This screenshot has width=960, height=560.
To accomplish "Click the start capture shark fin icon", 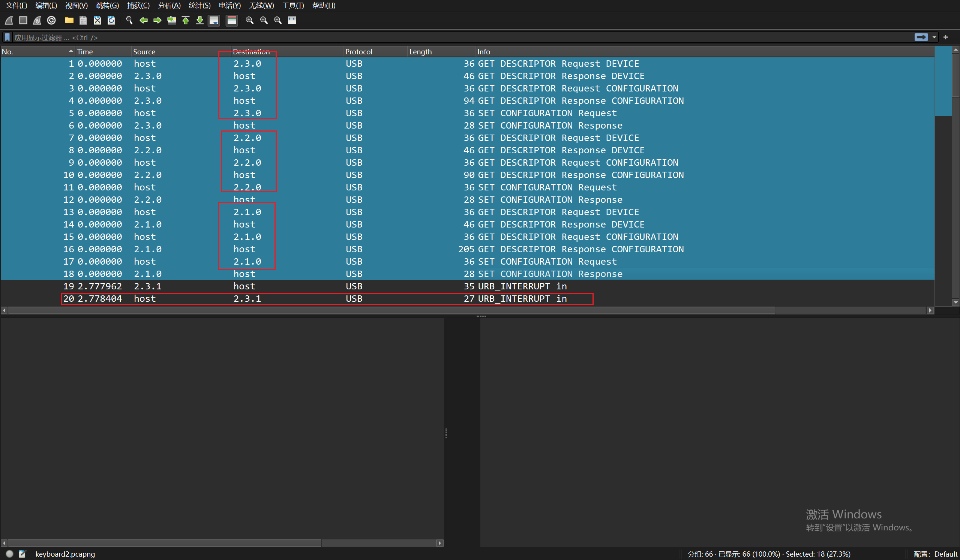I will click(9, 20).
